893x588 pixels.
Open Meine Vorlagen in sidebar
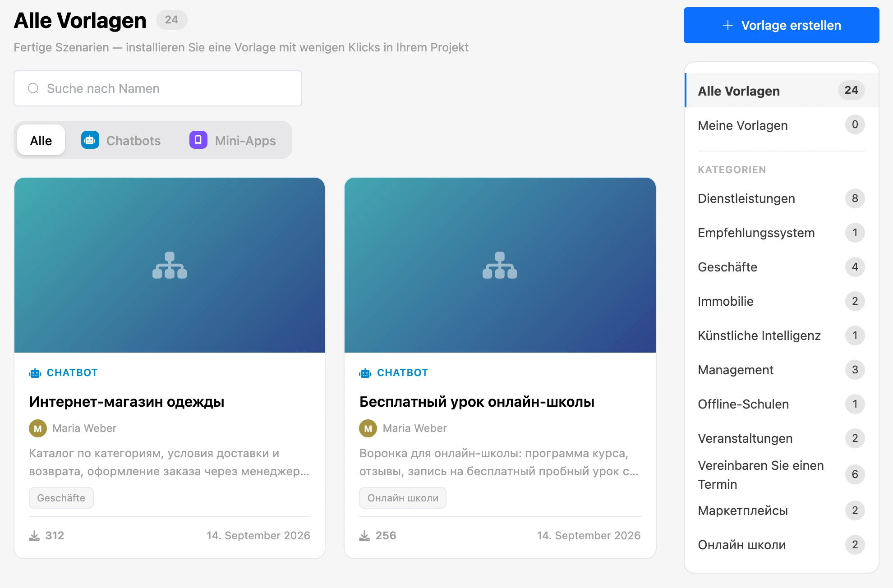[x=782, y=125]
